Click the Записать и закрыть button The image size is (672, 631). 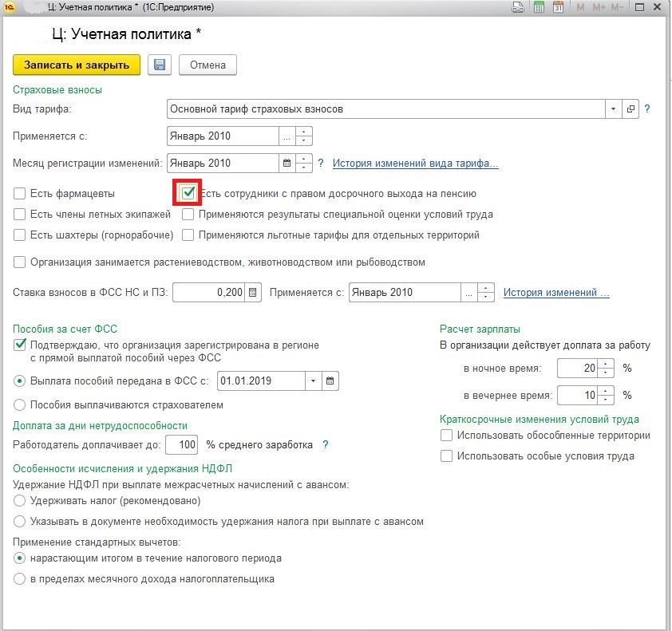tap(77, 65)
